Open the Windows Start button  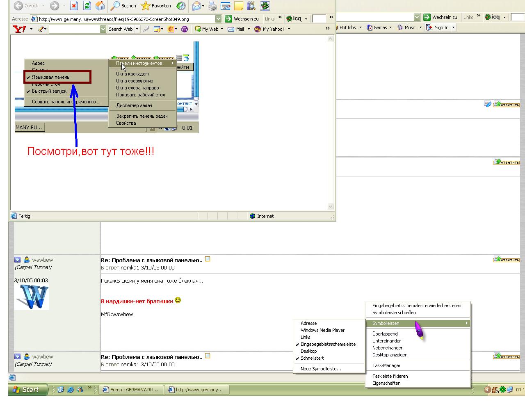click(x=28, y=390)
